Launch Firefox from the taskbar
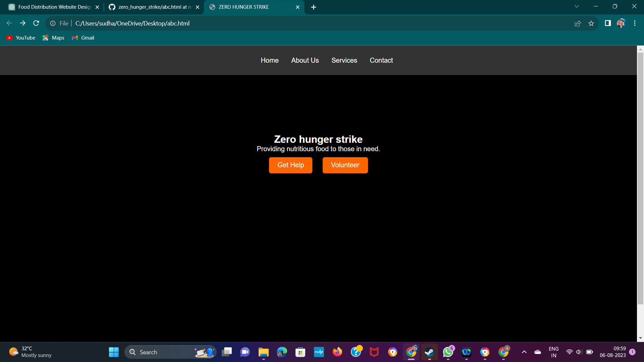Screen dimensions: 644x362 click(x=337, y=352)
